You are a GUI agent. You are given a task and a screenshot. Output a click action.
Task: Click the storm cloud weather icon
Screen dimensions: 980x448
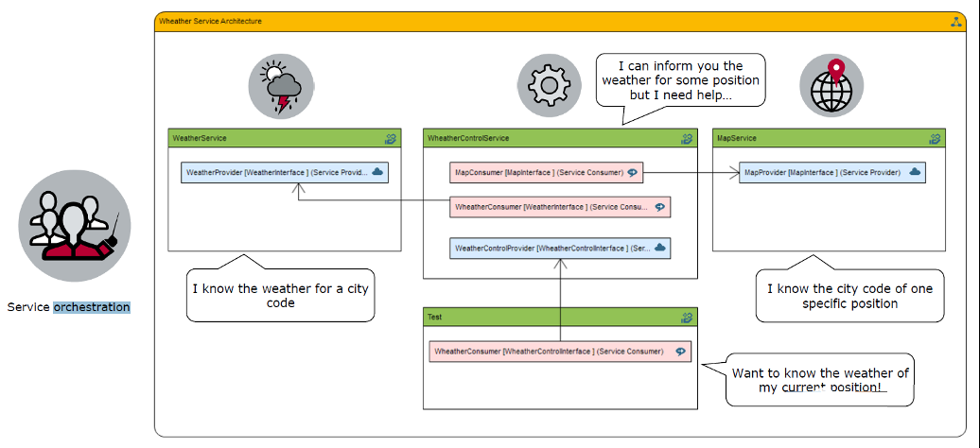point(281,86)
